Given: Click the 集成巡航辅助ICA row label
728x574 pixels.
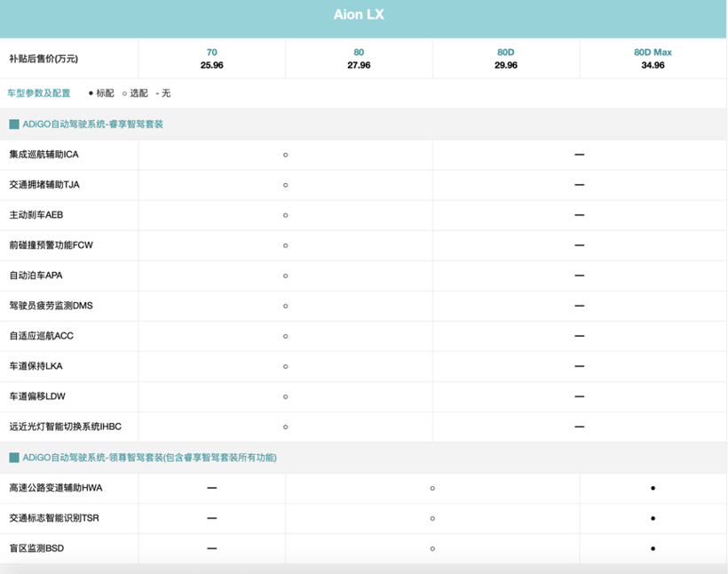Looking at the screenshot, I should [x=44, y=155].
